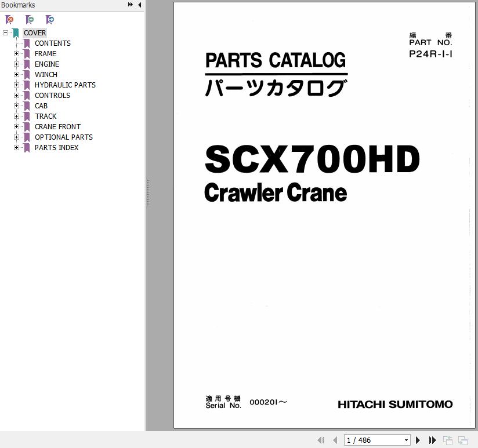This screenshot has width=478, height=448.
Task: Open the PARTS INDEX bookmark label
Action: pos(57,147)
